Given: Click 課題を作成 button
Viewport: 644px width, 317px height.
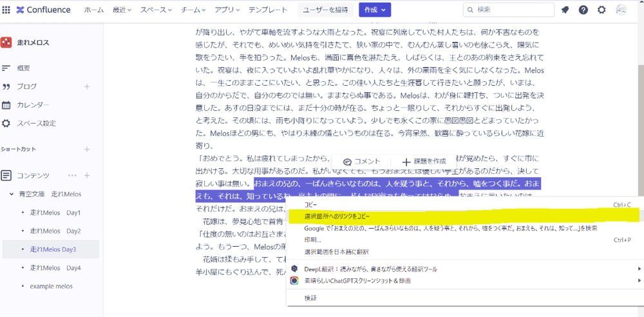Looking at the screenshot, I should (424, 162).
